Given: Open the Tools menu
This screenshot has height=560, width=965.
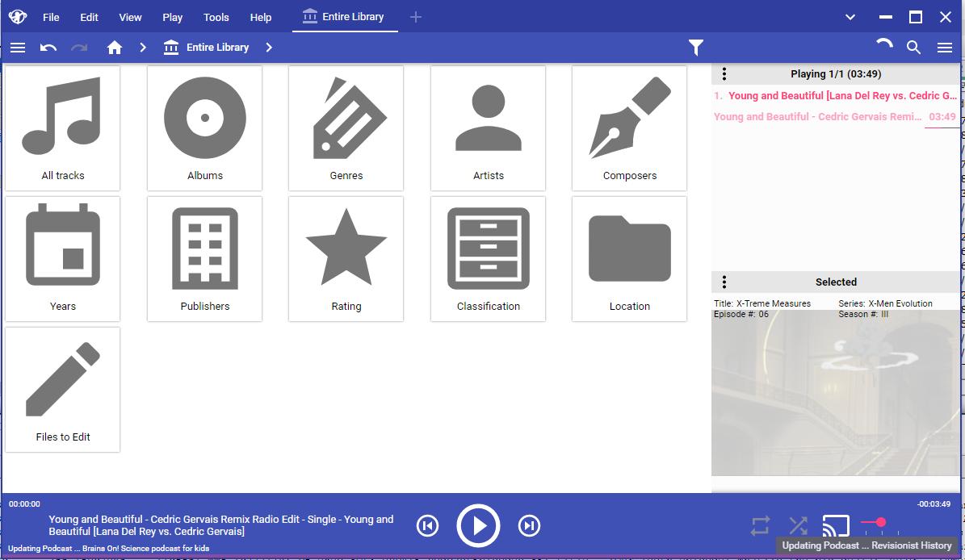Looking at the screenshot, I should point(216,17).
